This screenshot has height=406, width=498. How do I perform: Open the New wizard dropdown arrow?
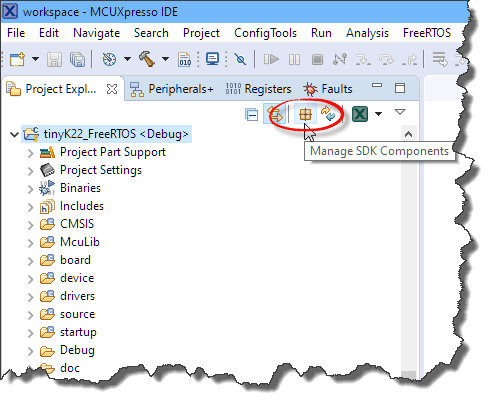point(35,59)
